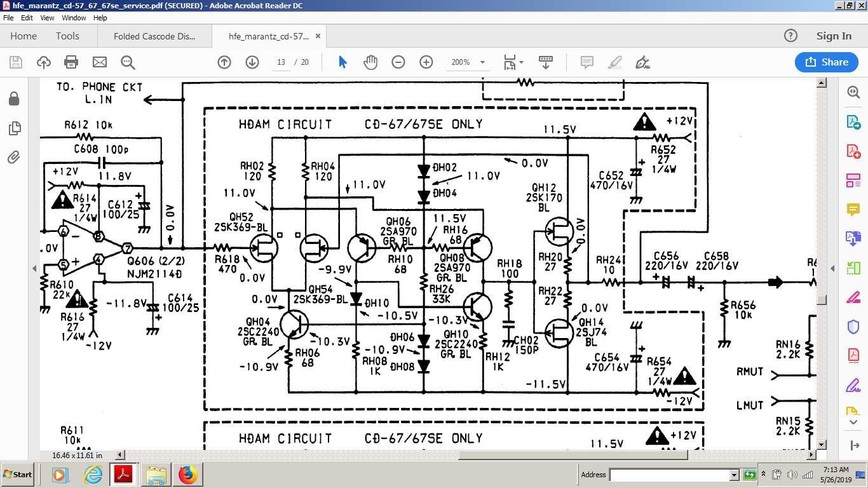Expand left navigation pane triangle
This screenshot has height=488, width=868.
click(34, 269)
